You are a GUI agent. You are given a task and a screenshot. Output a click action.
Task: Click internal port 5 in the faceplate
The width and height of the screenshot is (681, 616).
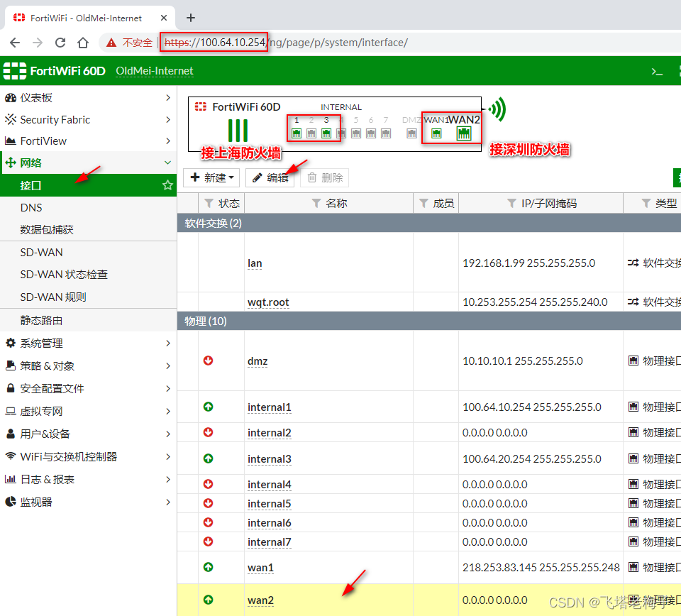(356, 133)
